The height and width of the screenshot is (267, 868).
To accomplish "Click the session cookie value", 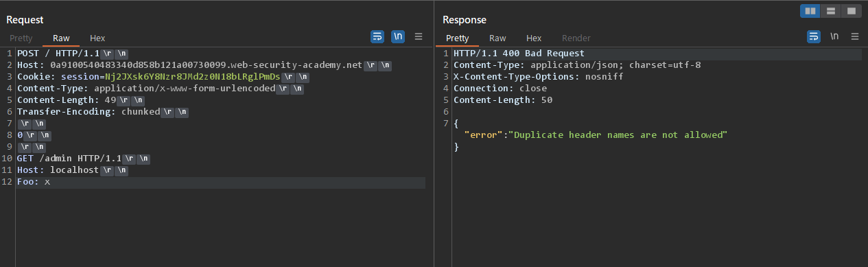I will [x=192, y=77].
